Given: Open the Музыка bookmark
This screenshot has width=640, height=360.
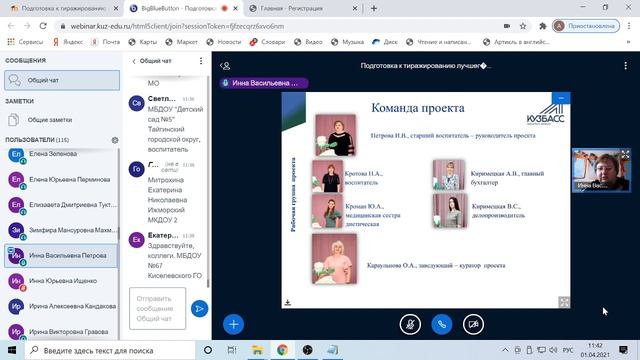Looking at the screenshot, I should [347, 42].
